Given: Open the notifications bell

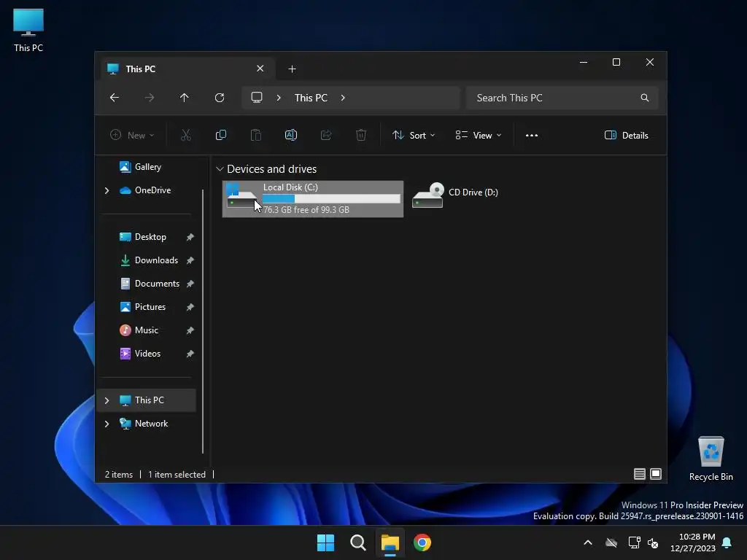Looking at the screenshot, I should point(727,542).
